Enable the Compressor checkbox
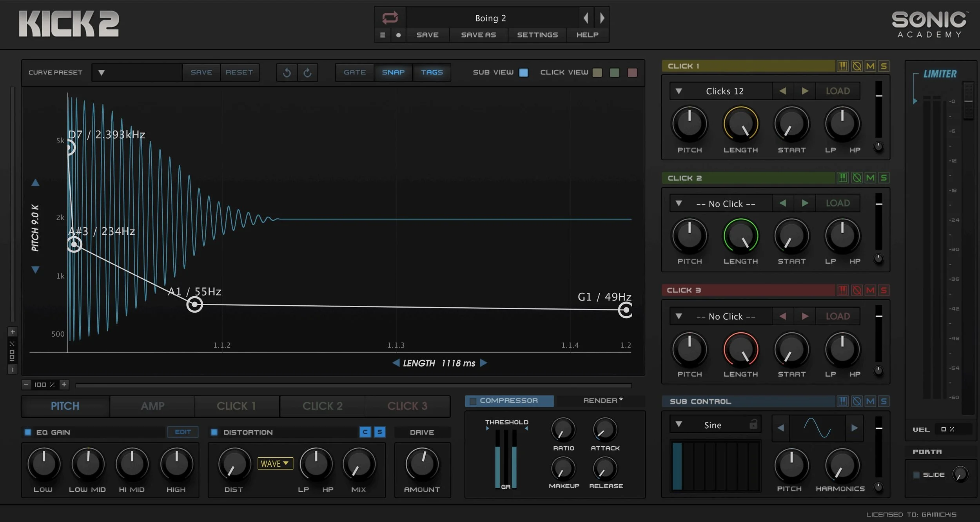Screen dimensions: 980x522 (x=473, y=401)
